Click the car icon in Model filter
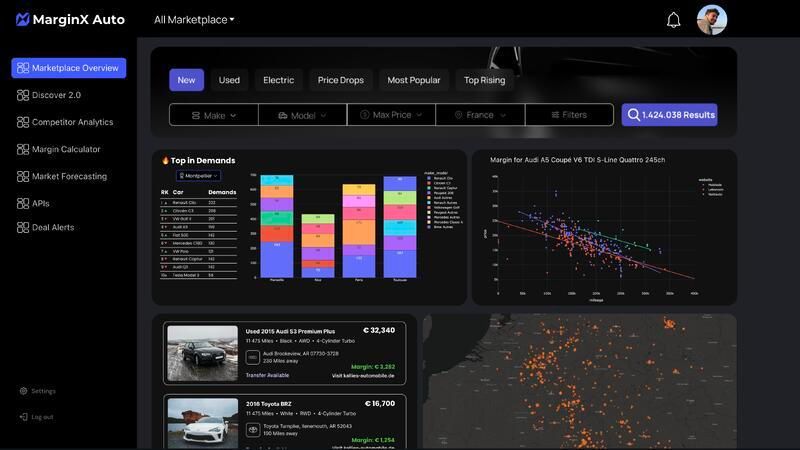Viewport: 800px width, 450px height. [283, 115]
